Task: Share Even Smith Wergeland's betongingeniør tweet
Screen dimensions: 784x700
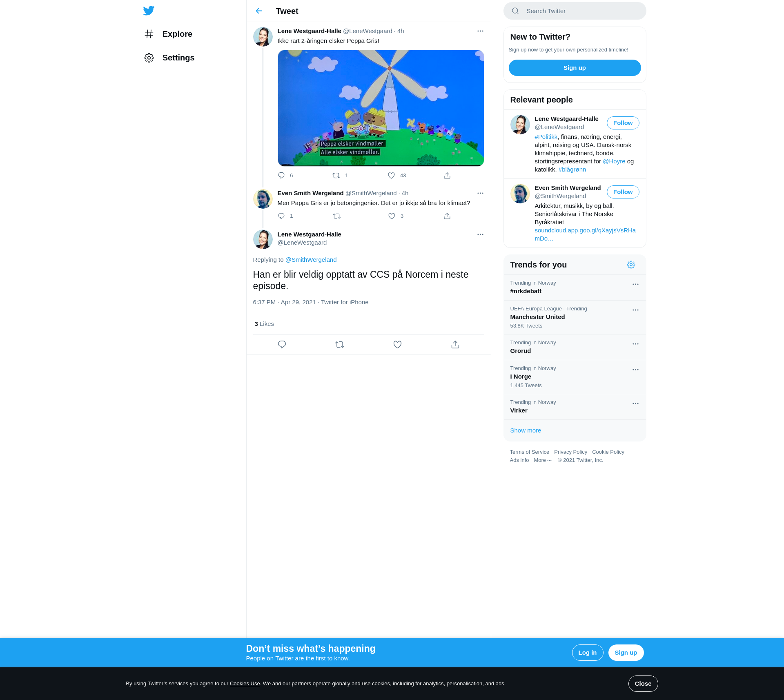Action: pos(447,216)
